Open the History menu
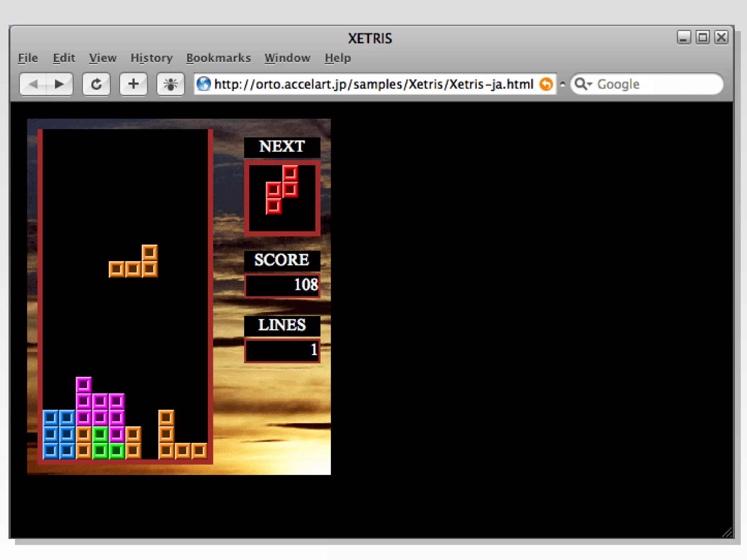 click(151, 58)
